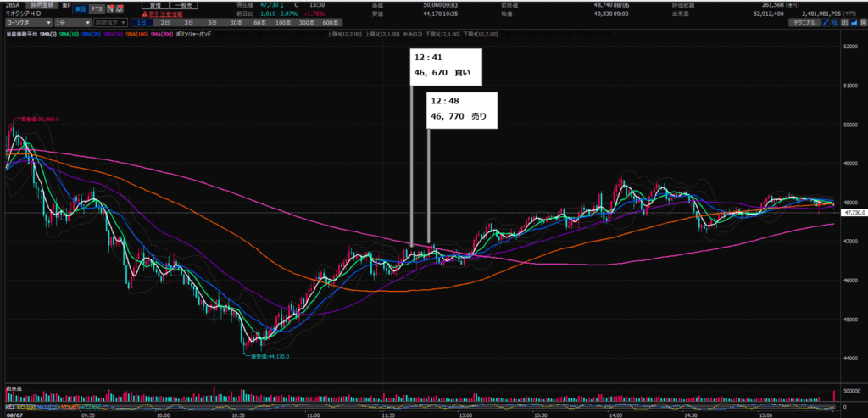Viewport: 868px width, 418px height.
Task: Select the 2日 period tab
Action: click(x=165, y=23)
